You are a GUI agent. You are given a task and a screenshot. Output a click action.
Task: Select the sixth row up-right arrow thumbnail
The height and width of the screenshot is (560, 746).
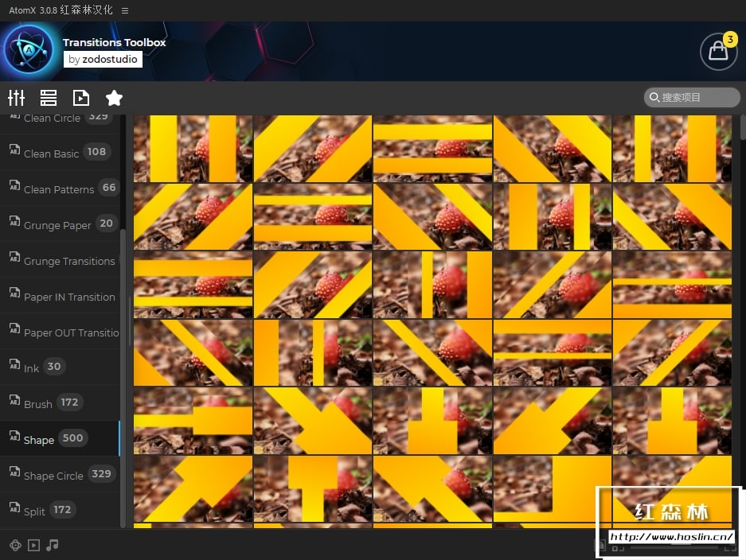click(x=193, y=488)
